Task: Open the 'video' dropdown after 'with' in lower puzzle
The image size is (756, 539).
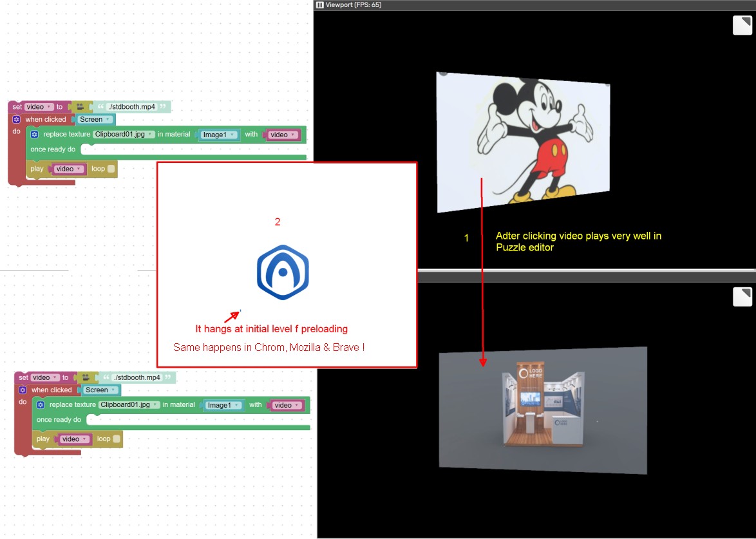Action: point(287,406)
